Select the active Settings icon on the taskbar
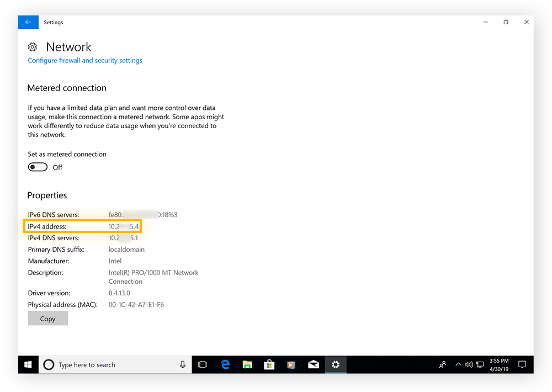The height and width of the screenshot is (392, 552). [336, 364]
